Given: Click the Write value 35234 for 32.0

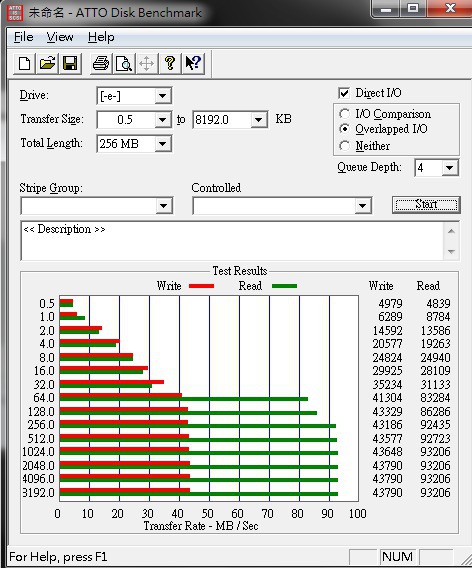Looking at the screenshot, I should (387, 384).
